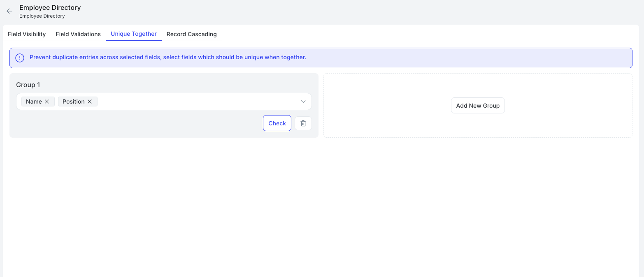The height and width of the screenshot is (277, 644).
Task: Click the X on the Name tag
Action: pyautogui.click(x=48, y=101)
